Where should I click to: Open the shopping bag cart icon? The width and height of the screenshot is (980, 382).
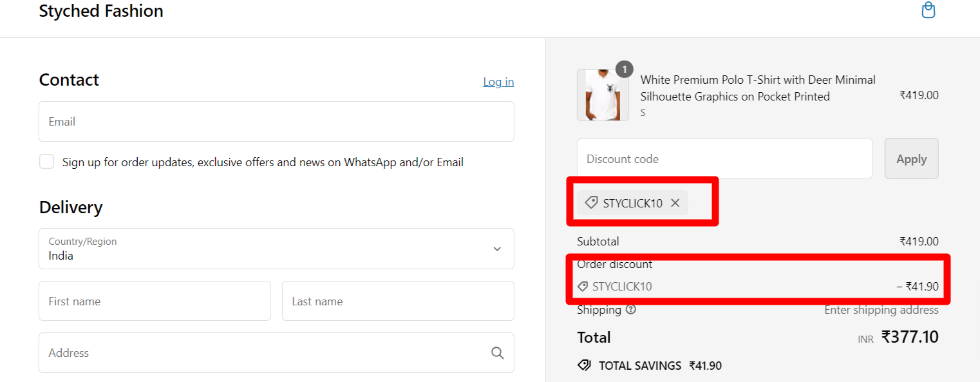pyautogui.click(x=928, y=10)
